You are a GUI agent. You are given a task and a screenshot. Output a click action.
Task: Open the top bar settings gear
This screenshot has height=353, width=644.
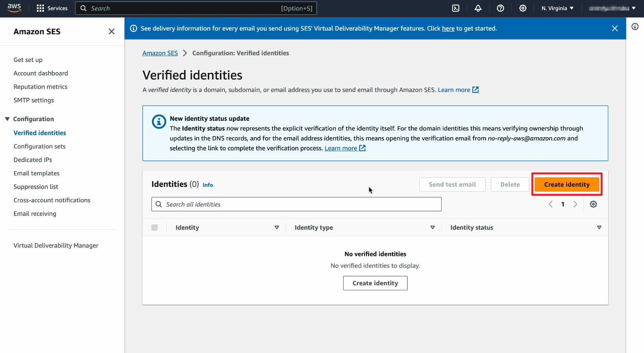pyautogui.click(x=523, y=8)
